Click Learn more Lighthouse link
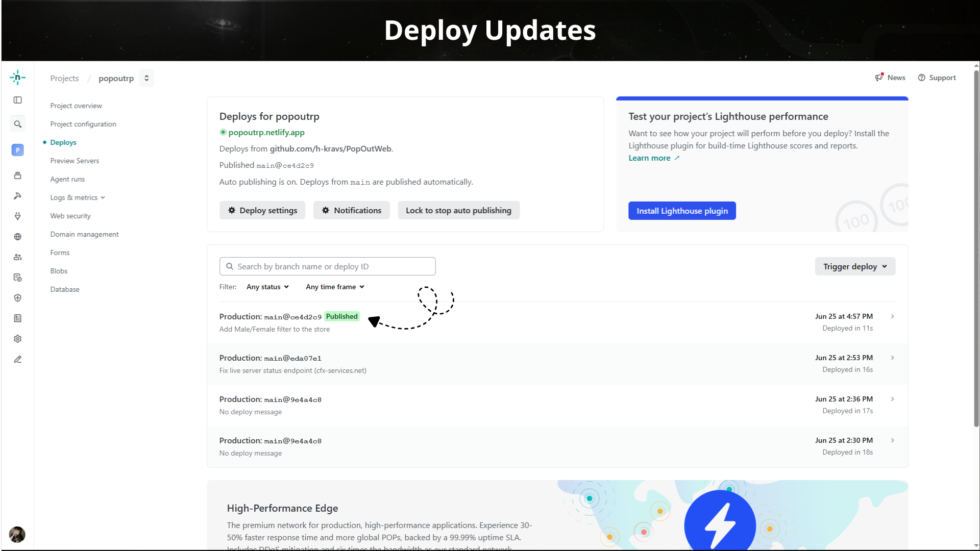This screenshot has height=551, width=980. (654, 158)
